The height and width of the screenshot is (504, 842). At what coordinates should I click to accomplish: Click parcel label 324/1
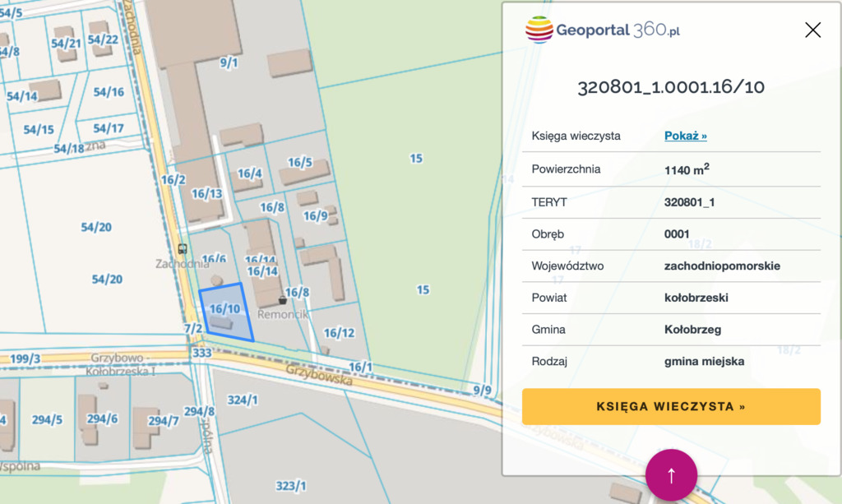(x=243, y=400)
